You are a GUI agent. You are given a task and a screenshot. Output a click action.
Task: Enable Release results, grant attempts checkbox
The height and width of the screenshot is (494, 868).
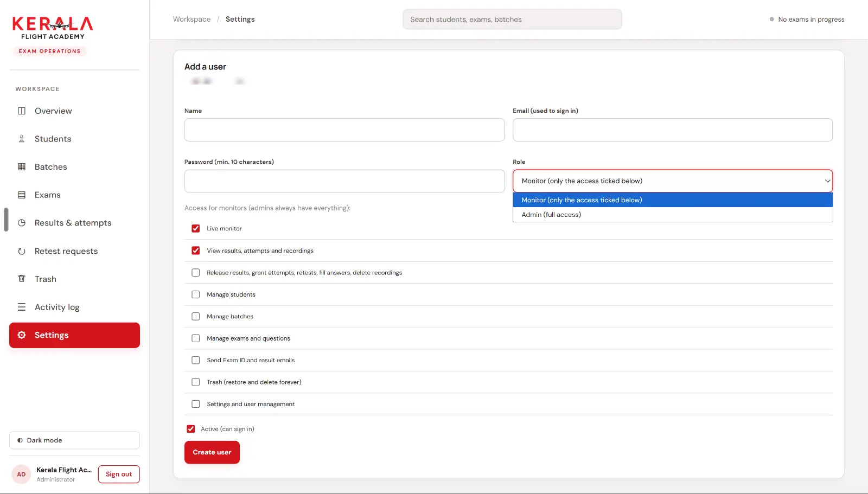(196, 273)
